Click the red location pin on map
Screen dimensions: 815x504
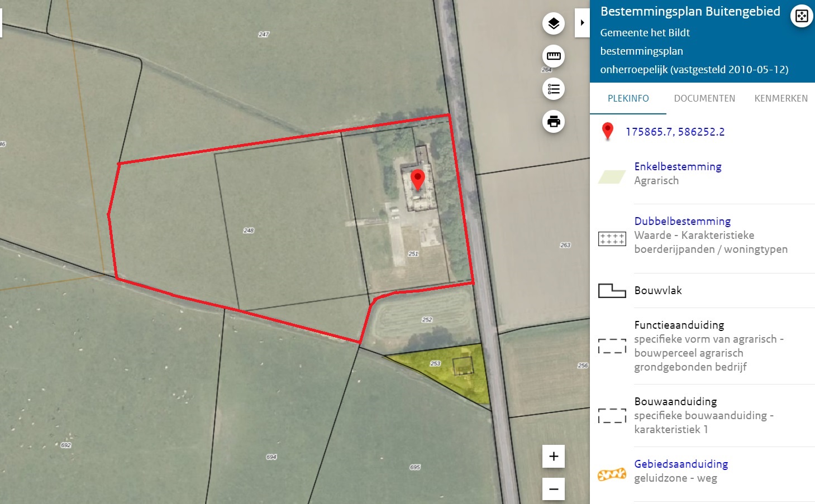click(418, 180)
